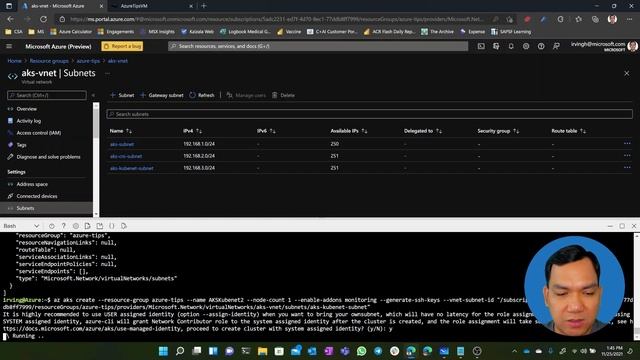Open the aks-kubenet-subnet link
The image size is (640, 360).
131,168
